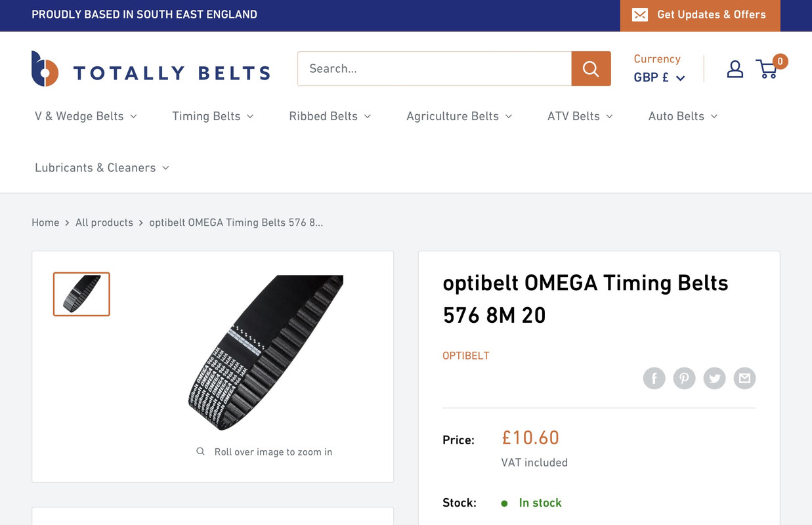Share product via Pinterest icon
Viewport: 812px width, 525px height.
pos(684,379)
